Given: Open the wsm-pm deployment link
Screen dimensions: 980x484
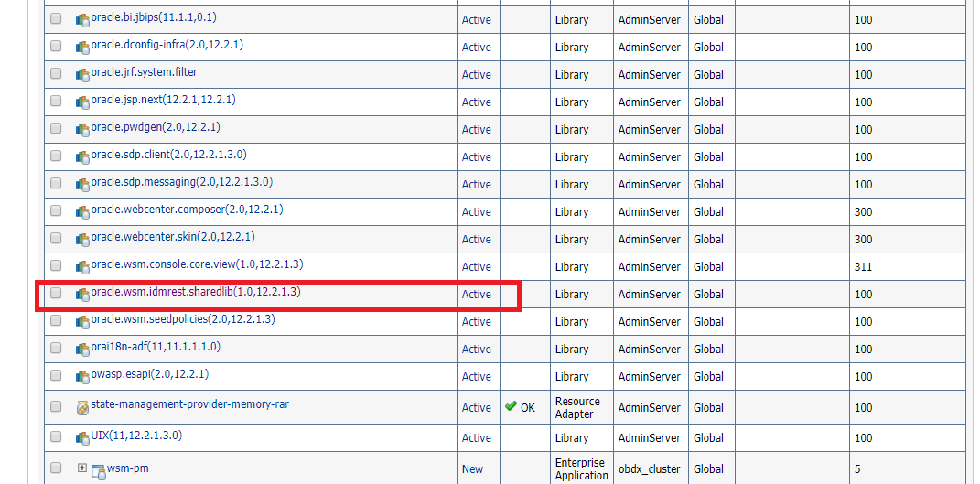Looking at the screenshot, I should click(128, 468).
